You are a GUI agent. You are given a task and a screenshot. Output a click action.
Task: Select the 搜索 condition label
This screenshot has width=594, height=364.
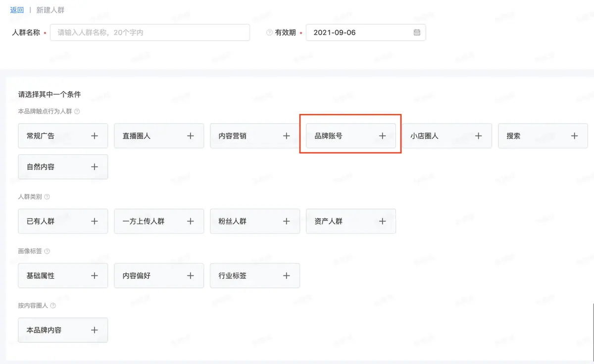pyautogui.click(x=513, y=136)
